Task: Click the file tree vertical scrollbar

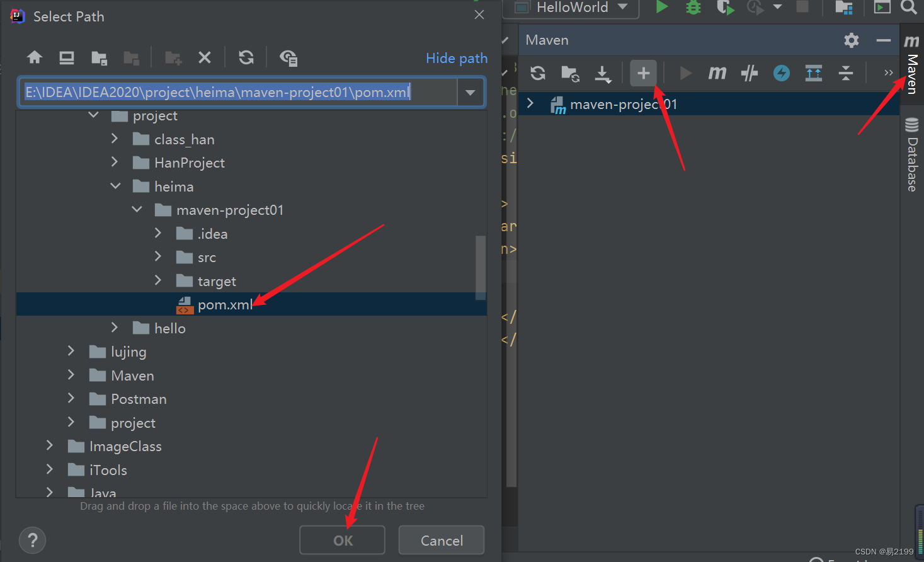Action: [481, 268]
